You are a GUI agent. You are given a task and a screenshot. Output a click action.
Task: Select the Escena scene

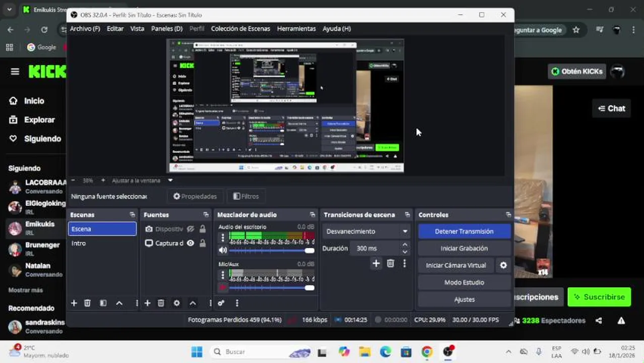(x=102, y=229)
